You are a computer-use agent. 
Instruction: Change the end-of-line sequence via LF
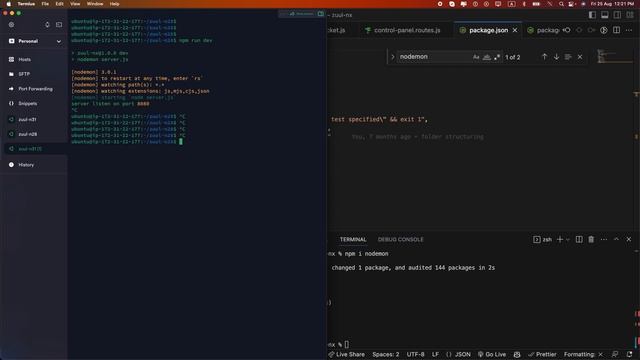click(436, 354)
